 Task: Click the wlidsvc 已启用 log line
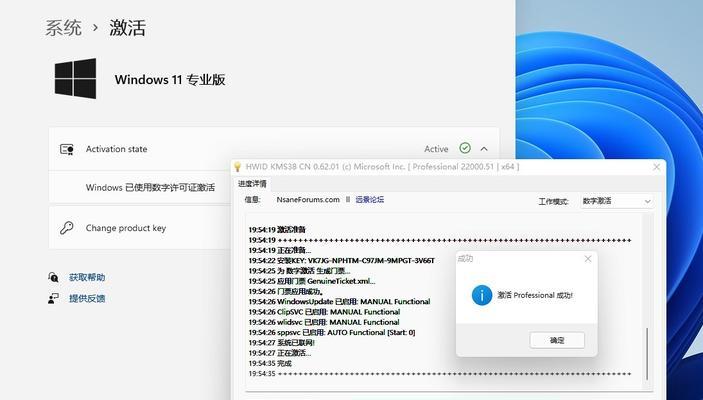(x=324, y=322)
